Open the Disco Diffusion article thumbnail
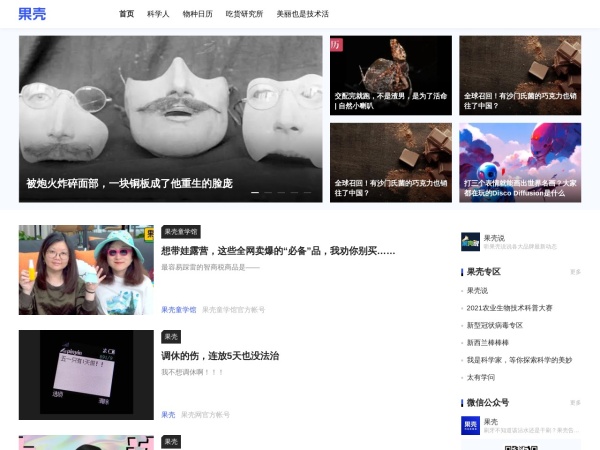 coord(520,162)
